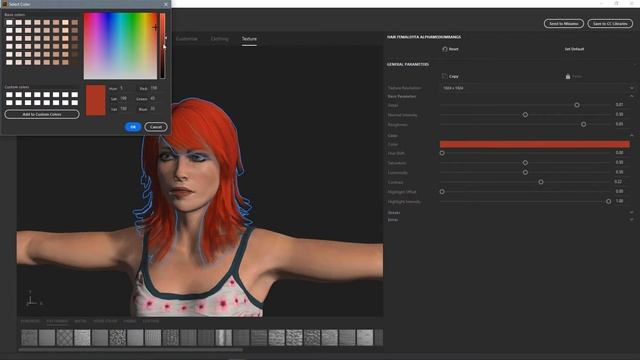Switch to the Clothing tab
Viewport: 640px width, 360px height.
pyautogui.click(x=220, y=39)
